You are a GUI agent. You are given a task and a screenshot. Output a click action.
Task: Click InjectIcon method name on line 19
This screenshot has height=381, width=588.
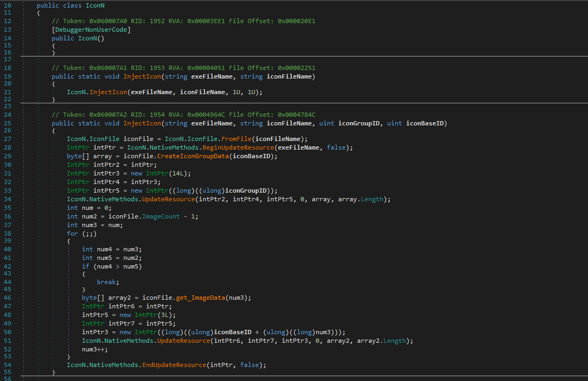pos(142,76)
